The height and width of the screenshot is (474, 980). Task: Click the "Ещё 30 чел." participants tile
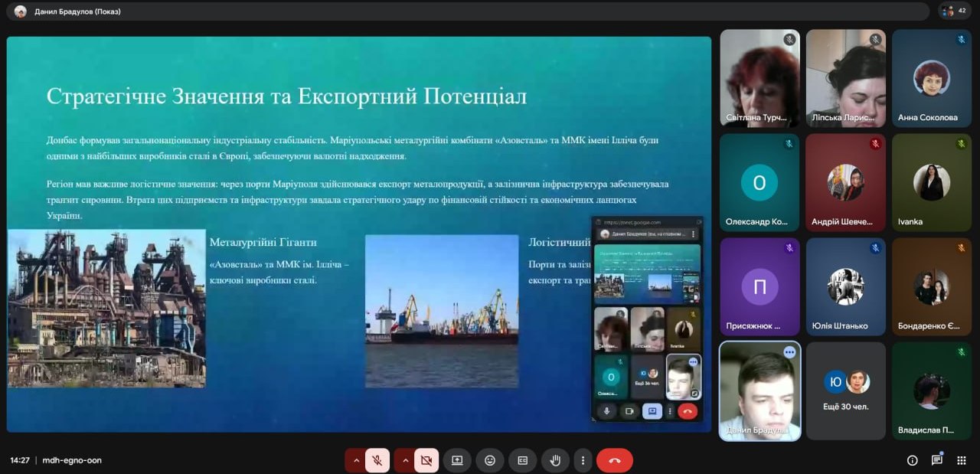[846, 391]
